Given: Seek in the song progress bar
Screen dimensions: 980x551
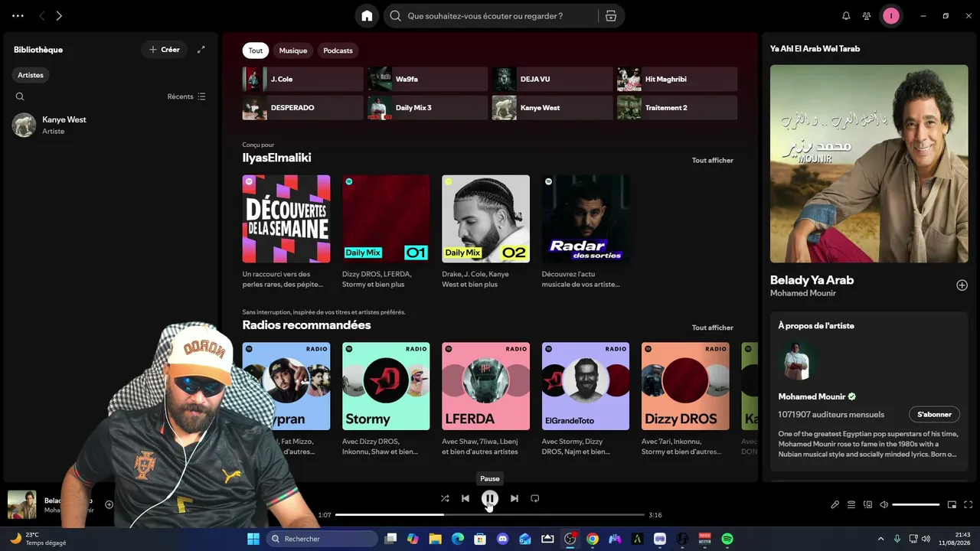Looking at the screenshot, I should click(x=490, y=515).
